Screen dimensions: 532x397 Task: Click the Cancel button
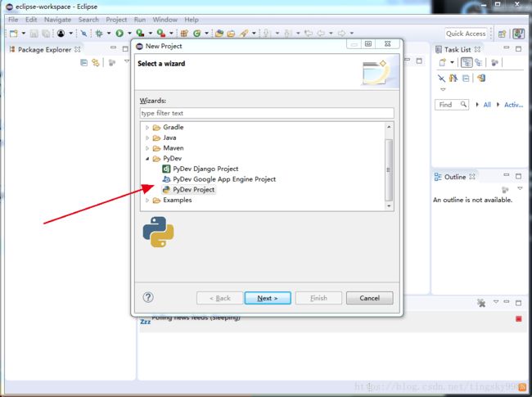pyautogui.click(x=369, y=298)
